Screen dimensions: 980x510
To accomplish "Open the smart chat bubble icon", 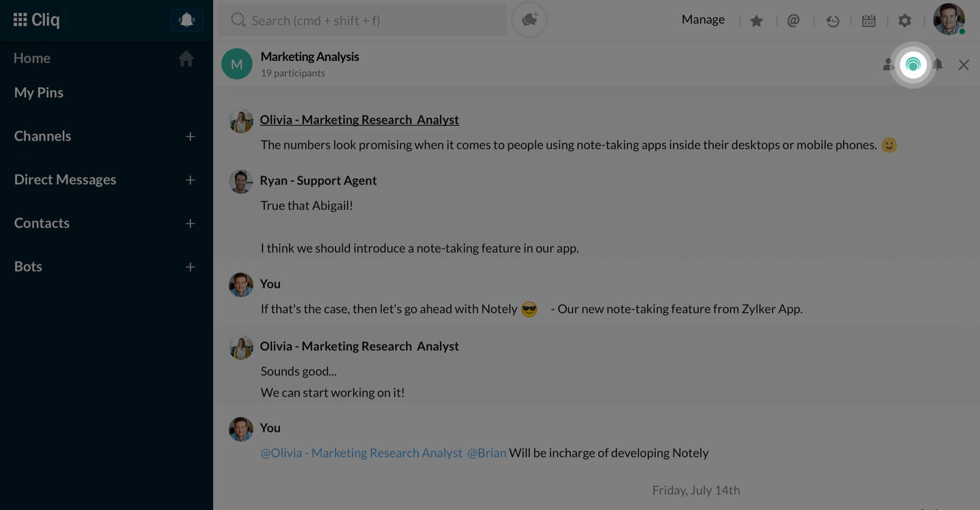I will coord(529,20).
